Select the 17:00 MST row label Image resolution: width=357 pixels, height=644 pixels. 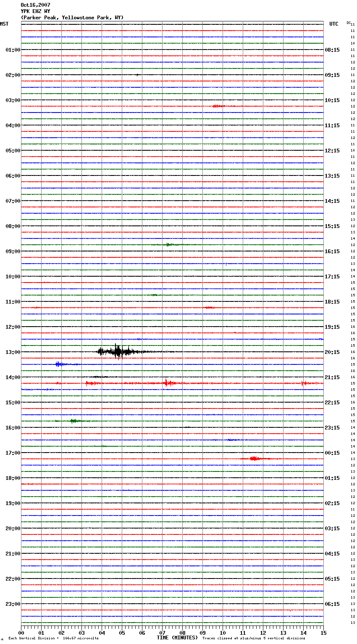pyautogui.click(x=13, y=453)
